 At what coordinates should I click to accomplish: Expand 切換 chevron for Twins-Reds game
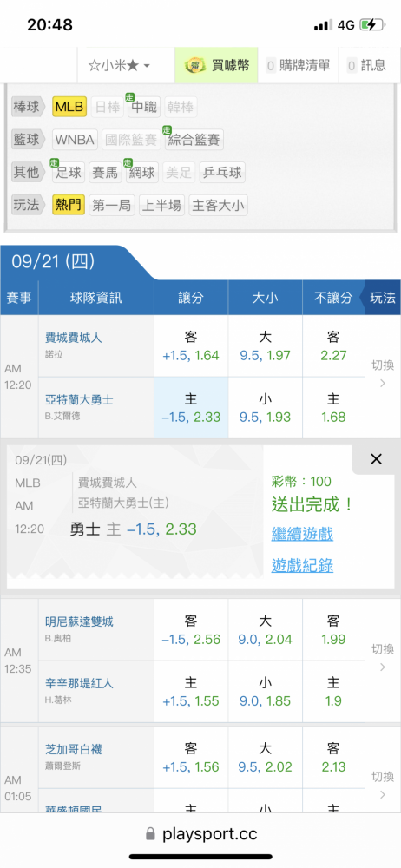pos(383,661)
